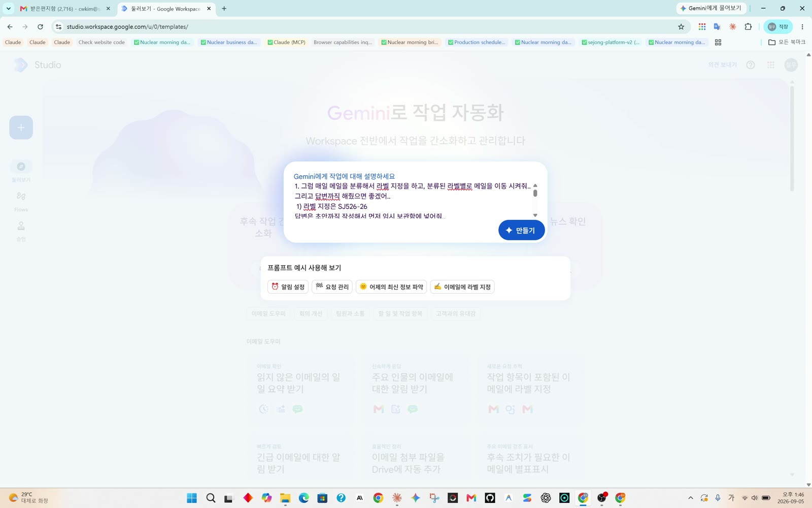Go back with the browser back arrow
The width and height of the screenshot is (812, 508).
coord(10,27)
